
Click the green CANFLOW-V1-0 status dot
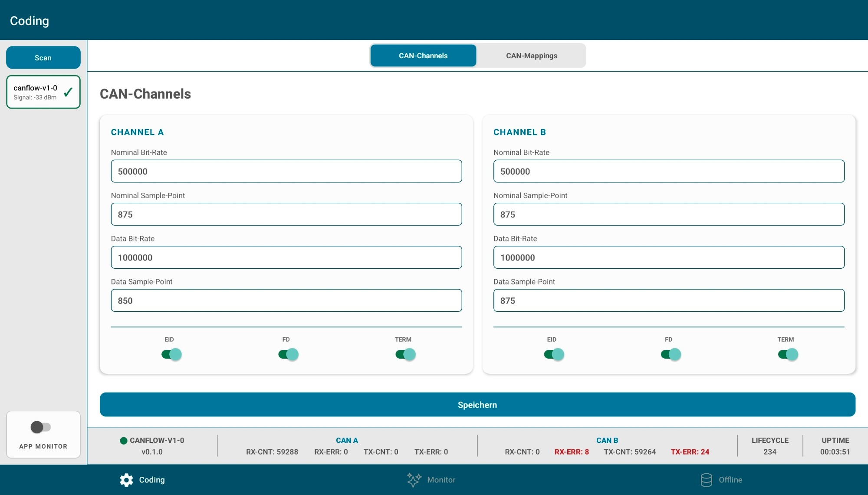(124, 441)
